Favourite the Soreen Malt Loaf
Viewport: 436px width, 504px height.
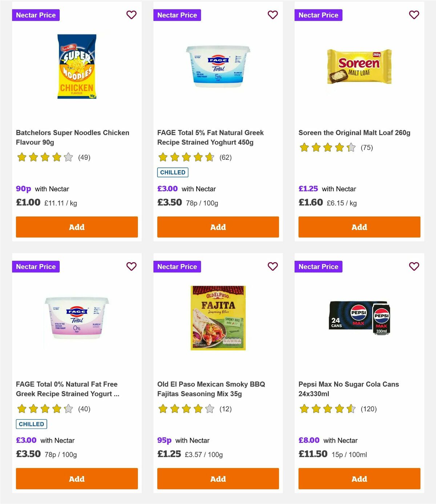coord(414,15)
